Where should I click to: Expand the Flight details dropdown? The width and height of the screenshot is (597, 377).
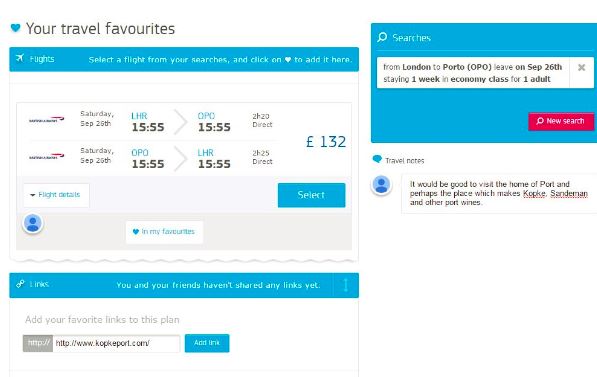(56, 195)
